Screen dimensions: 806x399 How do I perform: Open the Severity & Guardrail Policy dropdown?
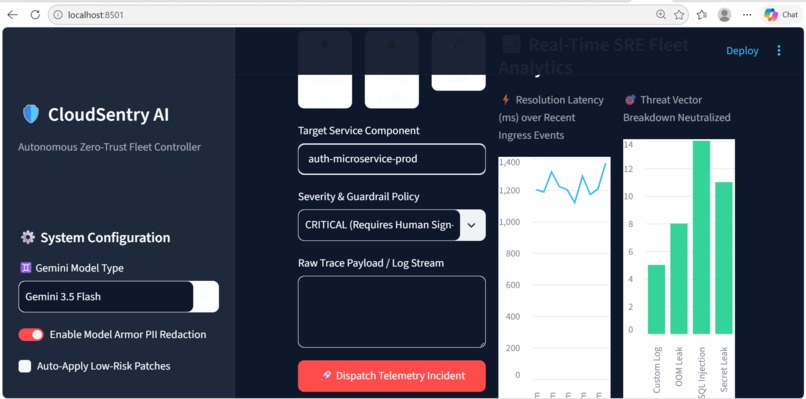[x=392, y=225]
